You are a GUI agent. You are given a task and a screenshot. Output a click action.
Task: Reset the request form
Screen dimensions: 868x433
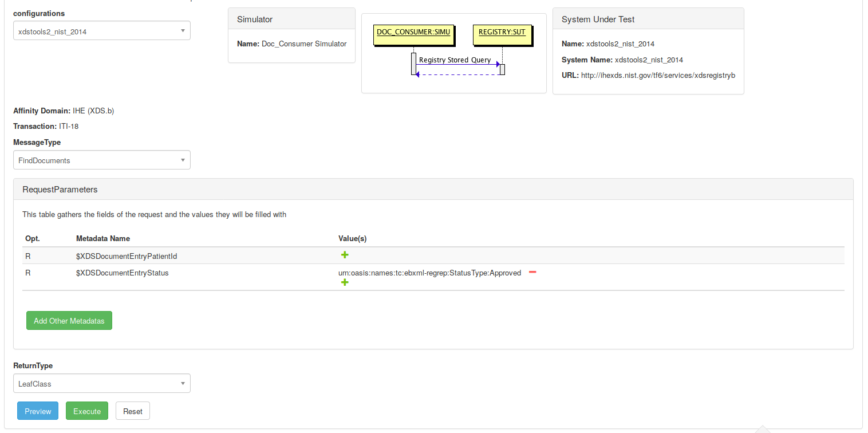(133, 411)
